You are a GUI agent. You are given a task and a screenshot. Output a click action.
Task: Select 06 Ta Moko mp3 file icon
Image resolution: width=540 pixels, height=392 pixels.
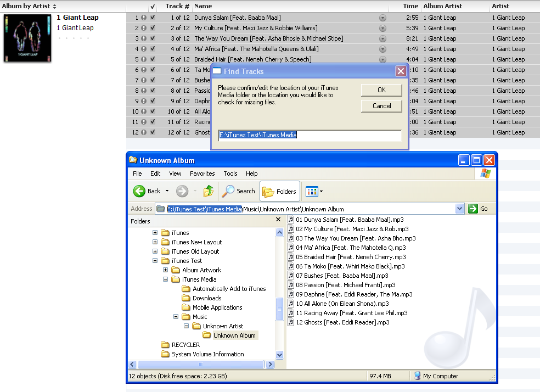[x=291, y=266]
